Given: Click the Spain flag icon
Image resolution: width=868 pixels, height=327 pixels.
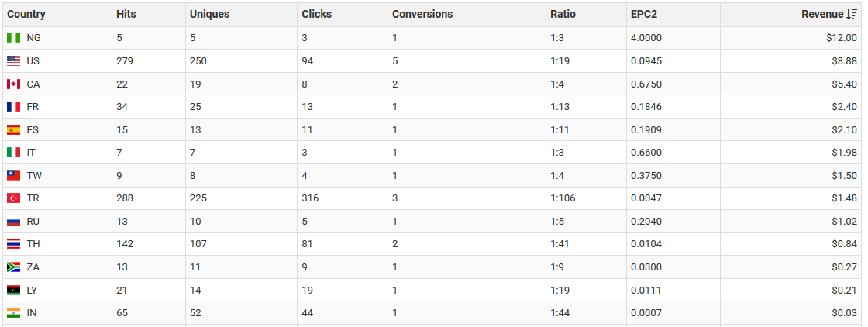Looking at the screenshot, I should (13, 129).
